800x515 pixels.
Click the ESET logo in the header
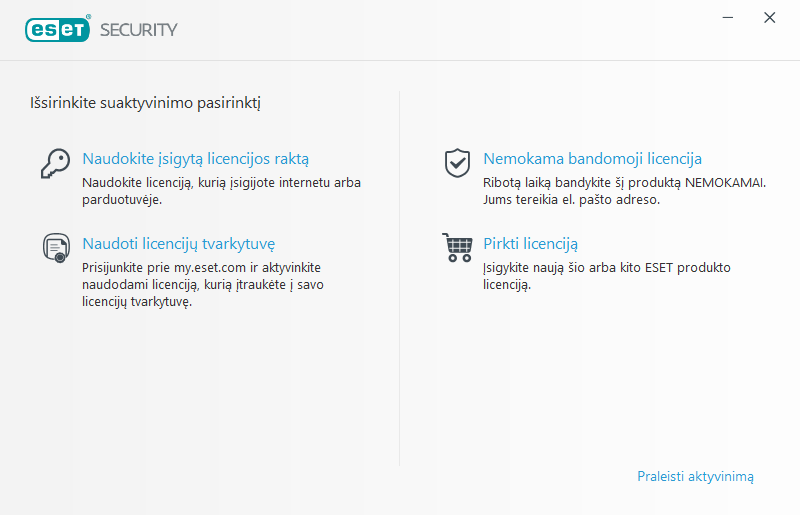tap(58, 29)
